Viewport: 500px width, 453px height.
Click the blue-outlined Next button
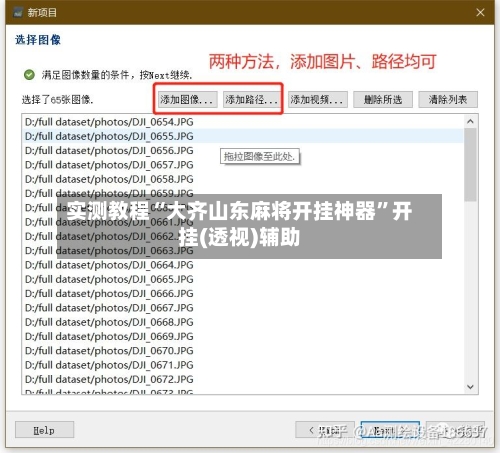[390, 430]
